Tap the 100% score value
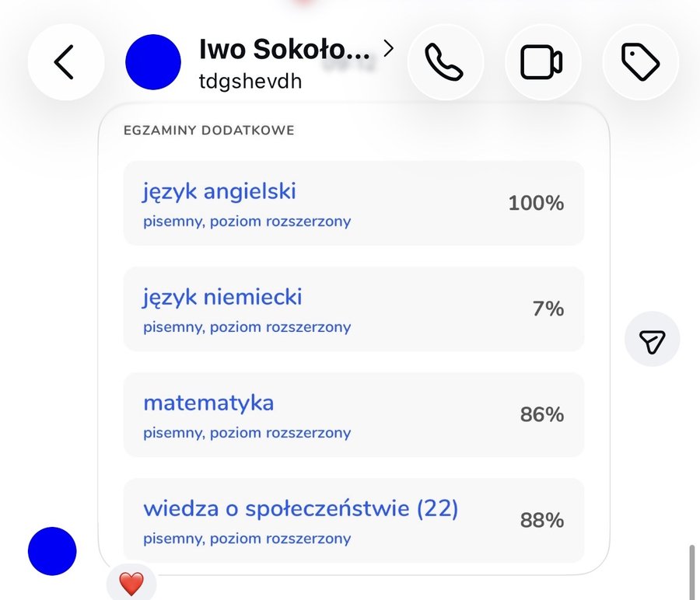The image size is (700, 600). pos(536,203)
